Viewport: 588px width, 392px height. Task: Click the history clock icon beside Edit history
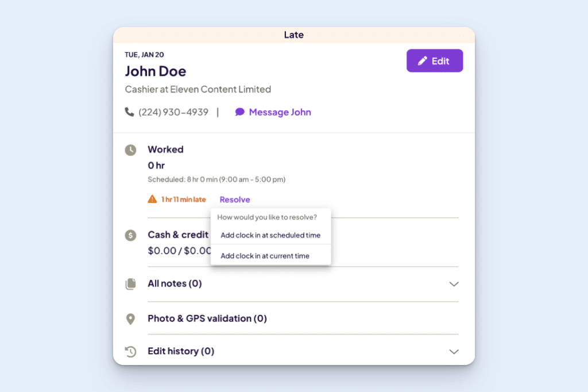point(130,351)
